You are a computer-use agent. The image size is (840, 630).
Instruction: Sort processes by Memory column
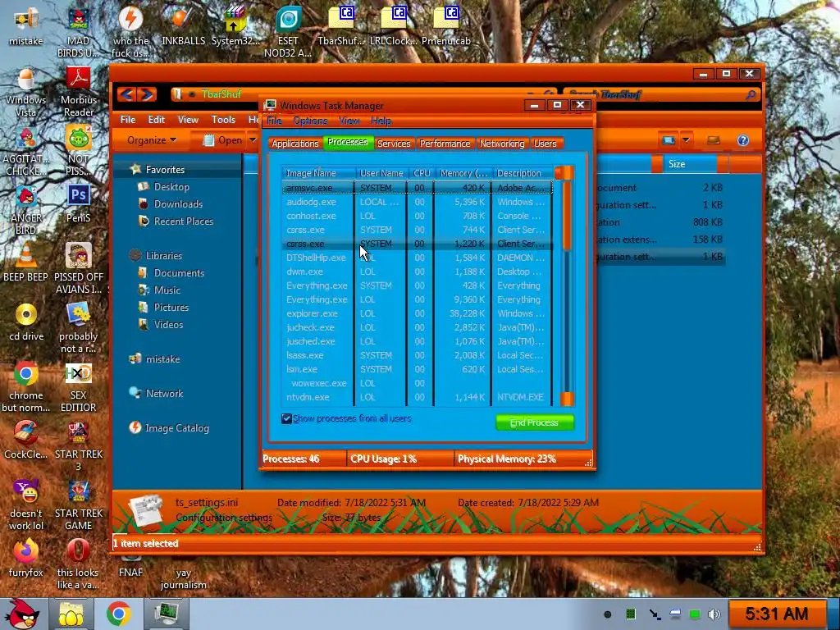tap(463, 173)
